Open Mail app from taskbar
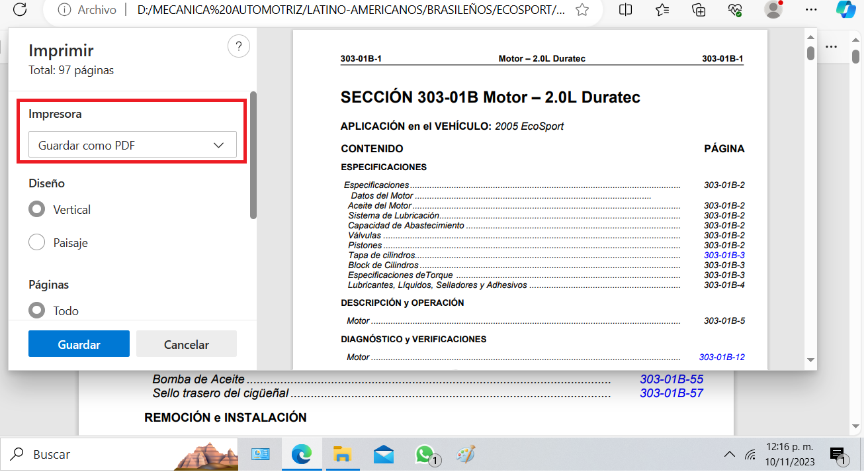The width and height of the screenshot is (868, 474). pyautogui.click(x=384, y=455)
